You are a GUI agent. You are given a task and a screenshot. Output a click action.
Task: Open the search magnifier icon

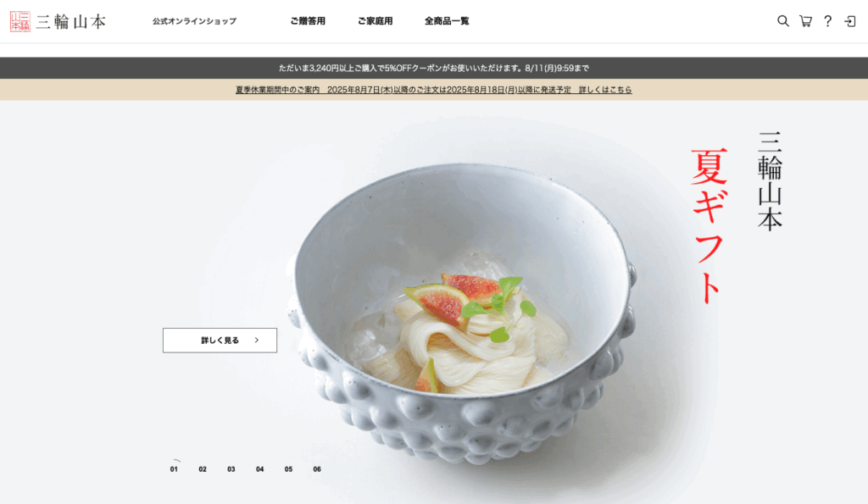[x=782, y=21]
